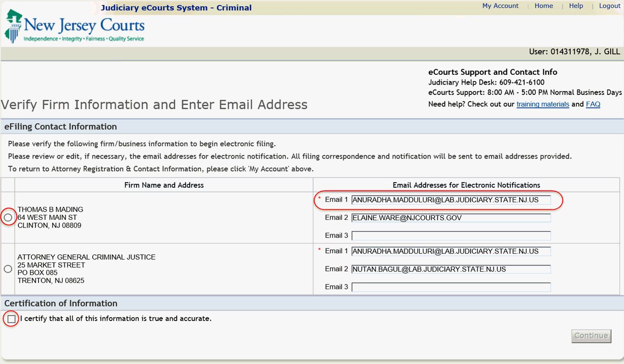The width and height of the screenshot is (624, 364).
Task: Select the Thomas B Mading firm radio button
Action: 8,218
